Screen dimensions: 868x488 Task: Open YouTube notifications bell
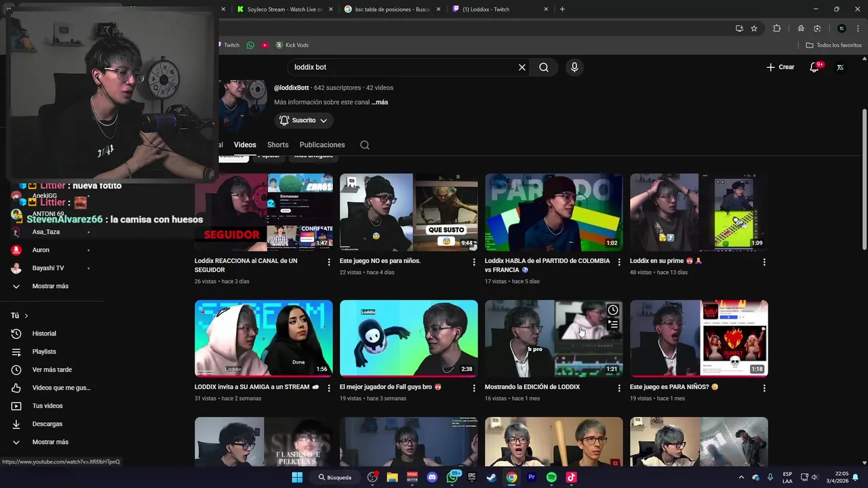point(814,67)
